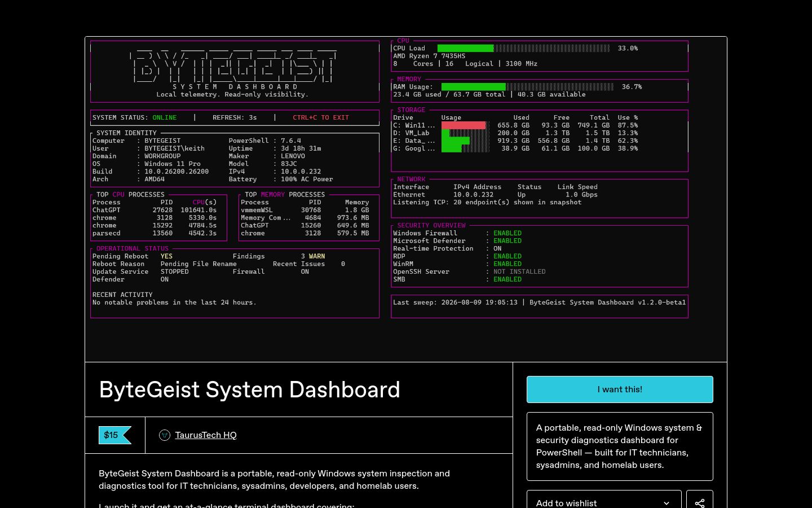Image resolution: width=812 pixels, height=508 pixels.
Task: Open the dashboard screenshot cover image
Action: (406, 199)
